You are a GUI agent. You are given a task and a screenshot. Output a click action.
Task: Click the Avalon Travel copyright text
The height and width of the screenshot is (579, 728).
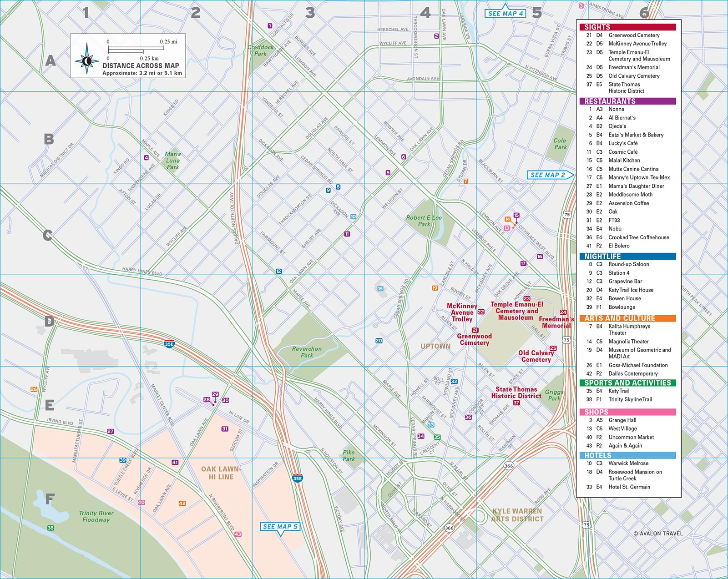pos(658,534)
